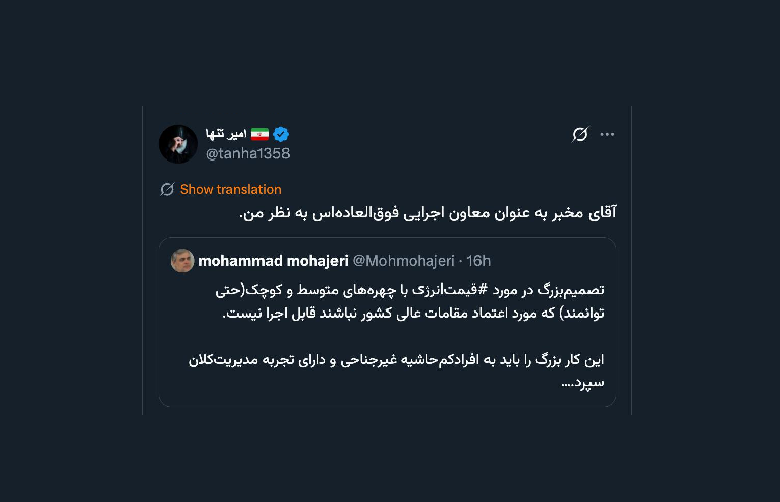The height and width of the screenshot is (502, 780).
Task: Click the icon left of Show translation
Action: 167,189
